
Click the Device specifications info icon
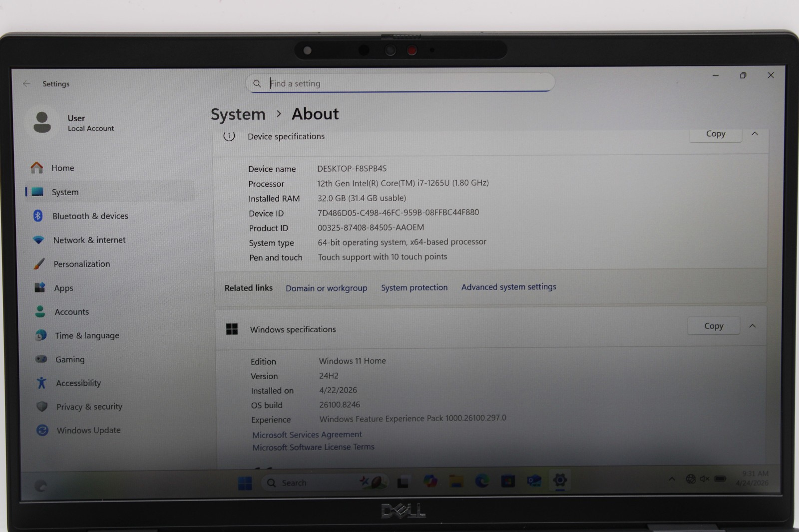[229, 136]
